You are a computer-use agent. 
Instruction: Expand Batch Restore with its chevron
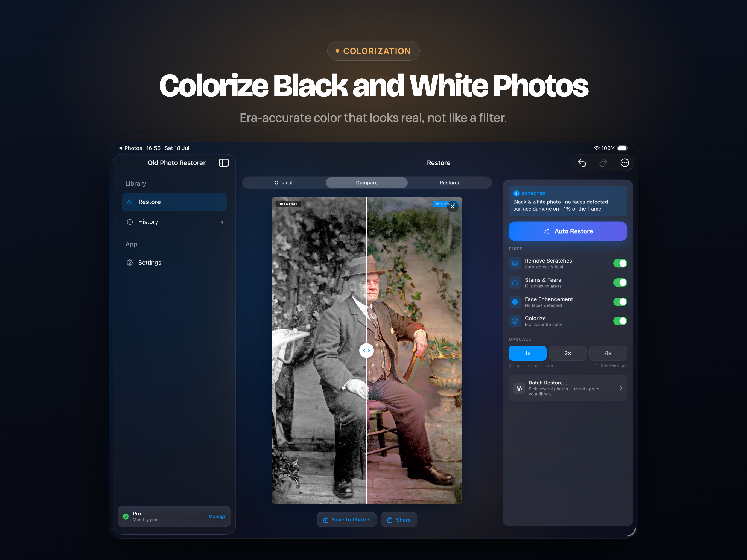[621, 388]
